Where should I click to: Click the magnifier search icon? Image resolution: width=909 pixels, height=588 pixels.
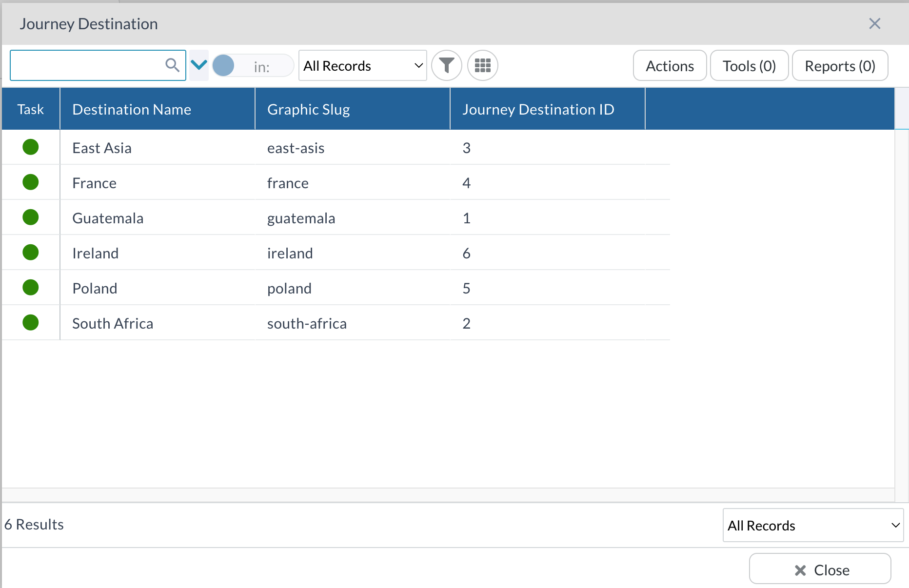[x=172, y=65]
